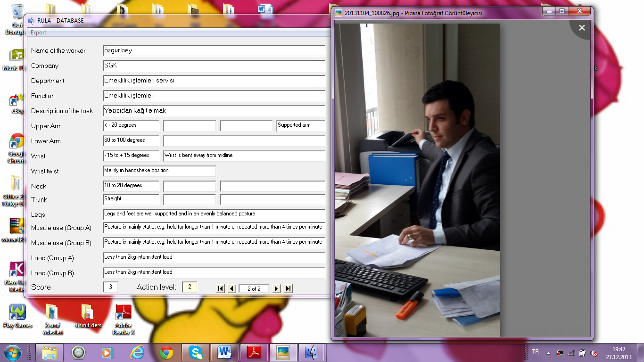Viewport: 644px width, 362px height.
Task: Switch to Adobe Reader on the taskbar
Action: click(x=254, y=353)
